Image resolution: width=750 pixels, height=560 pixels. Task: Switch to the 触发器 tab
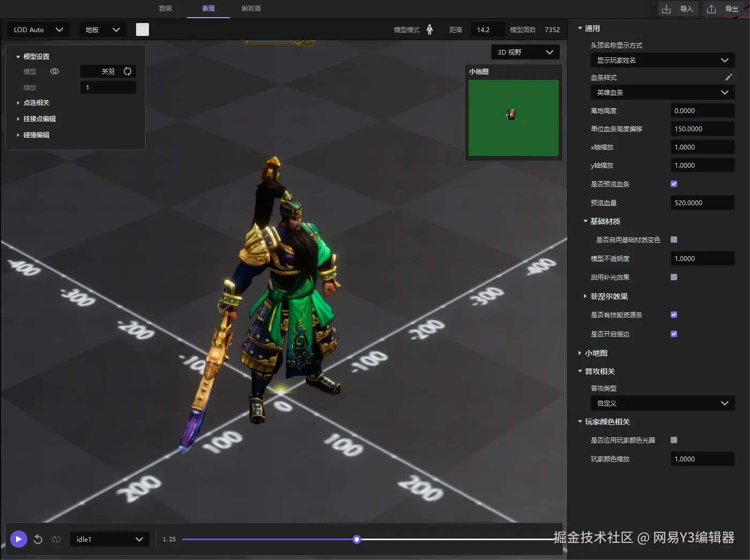pyautogui.click(x=251, y=9)
